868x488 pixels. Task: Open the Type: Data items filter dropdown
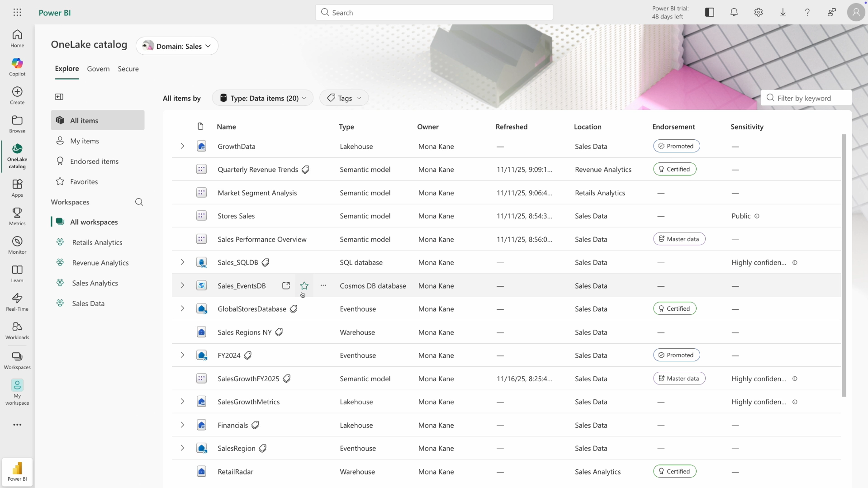coord(262,98)
